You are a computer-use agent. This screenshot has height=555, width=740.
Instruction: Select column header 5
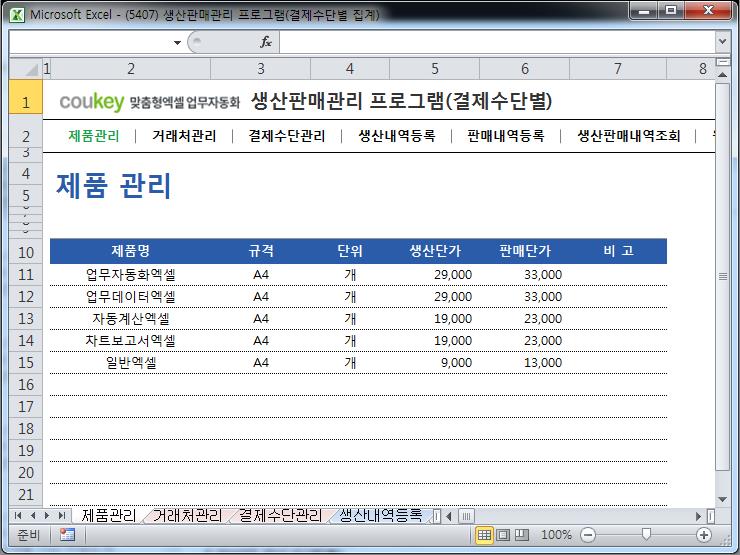pyautogui.click(x=435, y=69)
